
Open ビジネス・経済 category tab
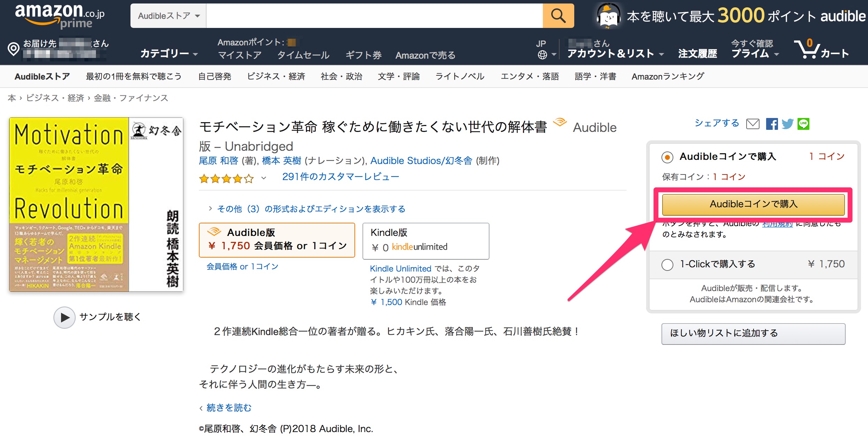pos(276,76)
